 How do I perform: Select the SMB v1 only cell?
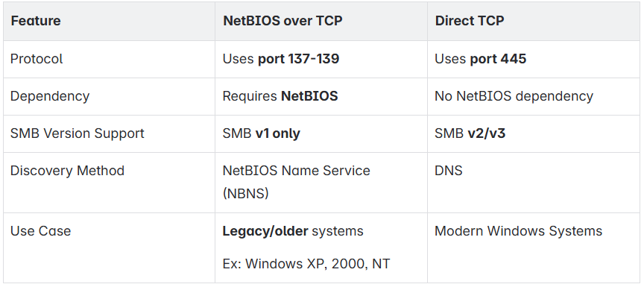pos(261,133)
